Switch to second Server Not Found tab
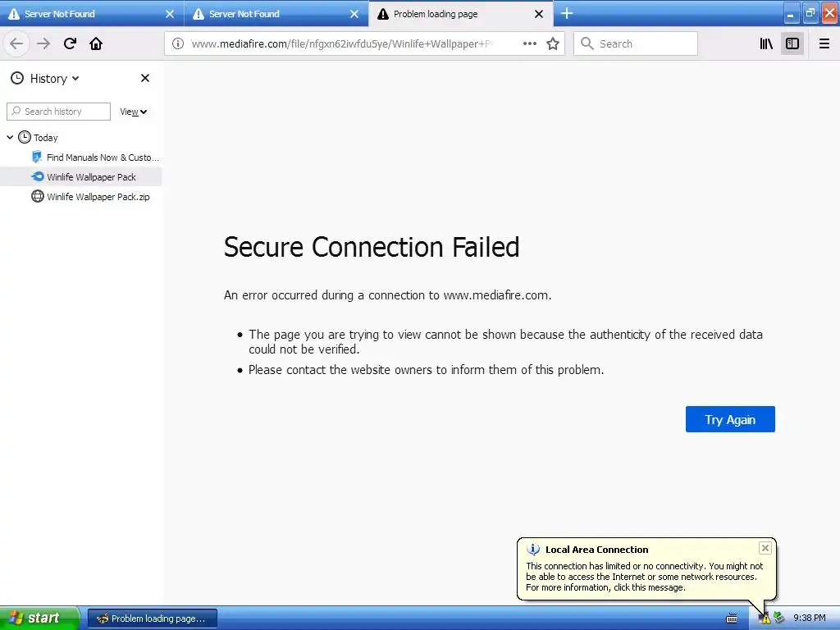 276,14
